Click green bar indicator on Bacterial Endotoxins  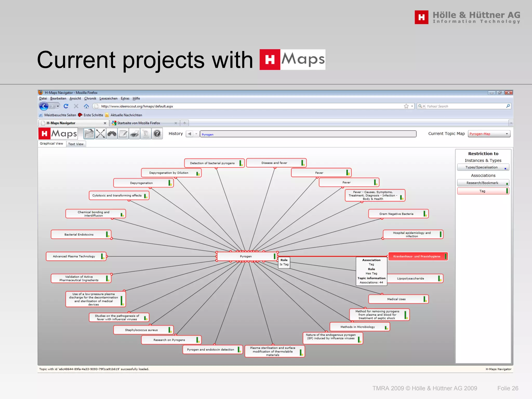[x=107, y=234]
